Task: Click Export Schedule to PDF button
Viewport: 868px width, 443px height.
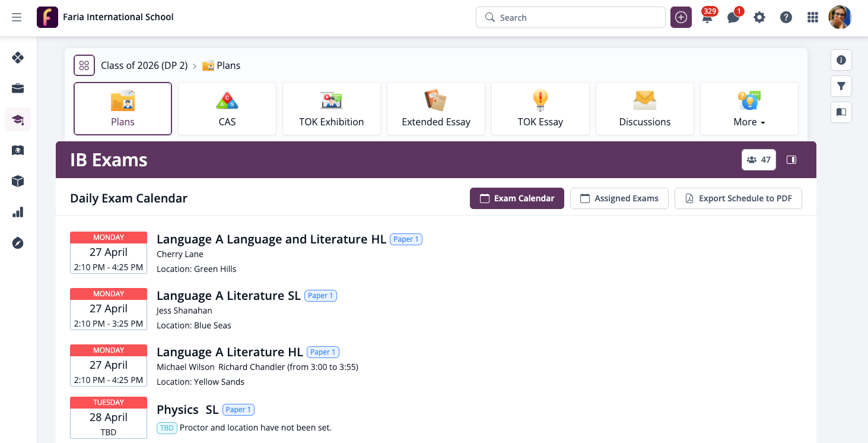Action: [738, 198]
